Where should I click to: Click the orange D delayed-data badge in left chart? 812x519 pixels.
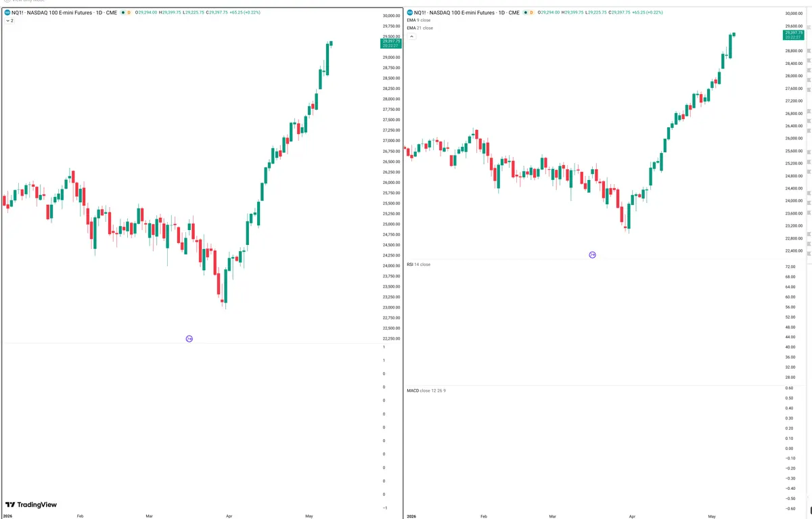click(x=129, y=12)
